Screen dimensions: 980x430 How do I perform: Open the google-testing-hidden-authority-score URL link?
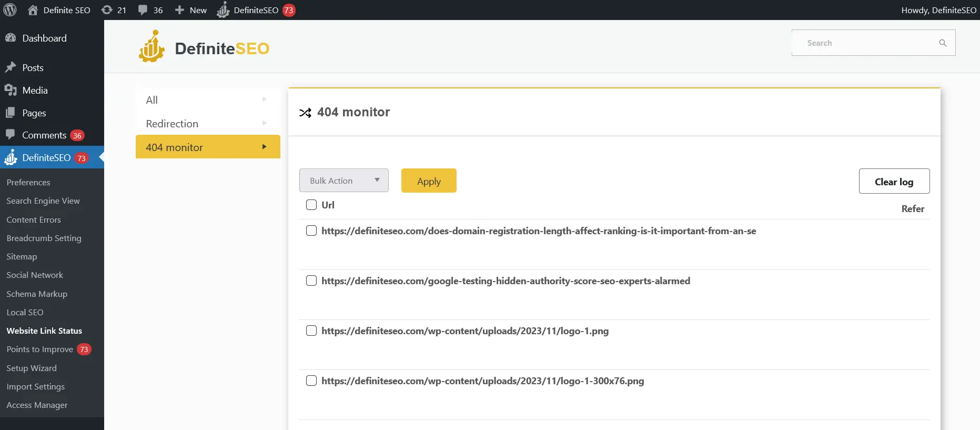point(506,281)
